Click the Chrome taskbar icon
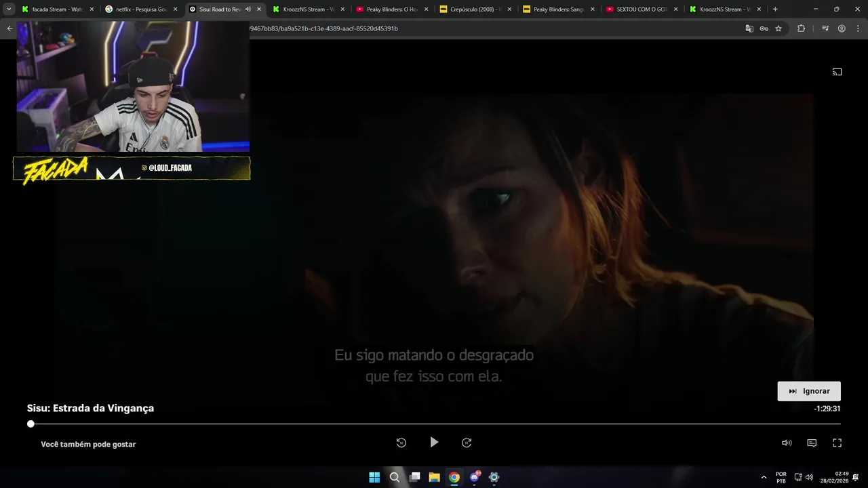Image resolution: width=868 pixels, height=488 pixels. tap(454, 477)
